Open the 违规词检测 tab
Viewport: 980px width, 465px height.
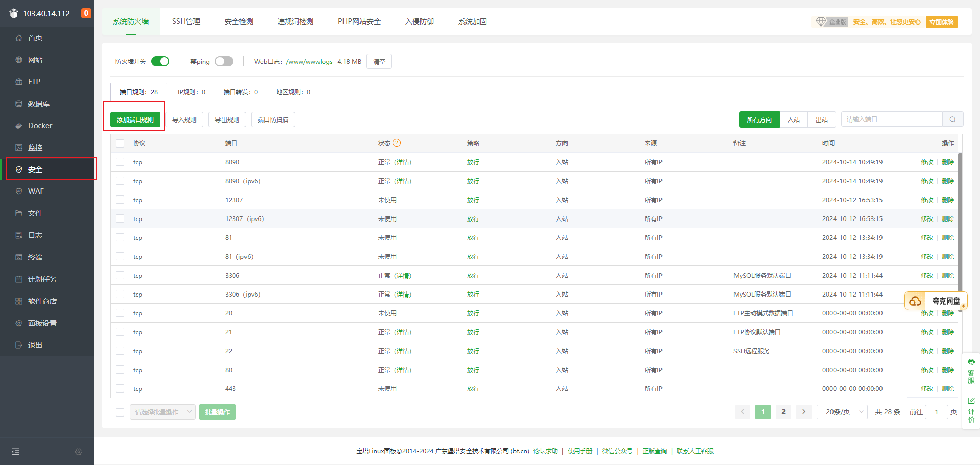[296, 21]
